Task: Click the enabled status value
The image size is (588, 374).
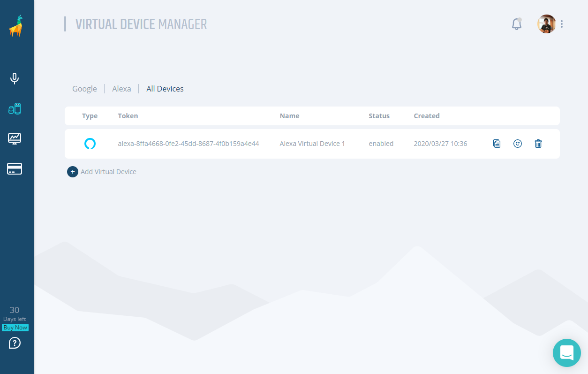Action: [x=381, y=144]
